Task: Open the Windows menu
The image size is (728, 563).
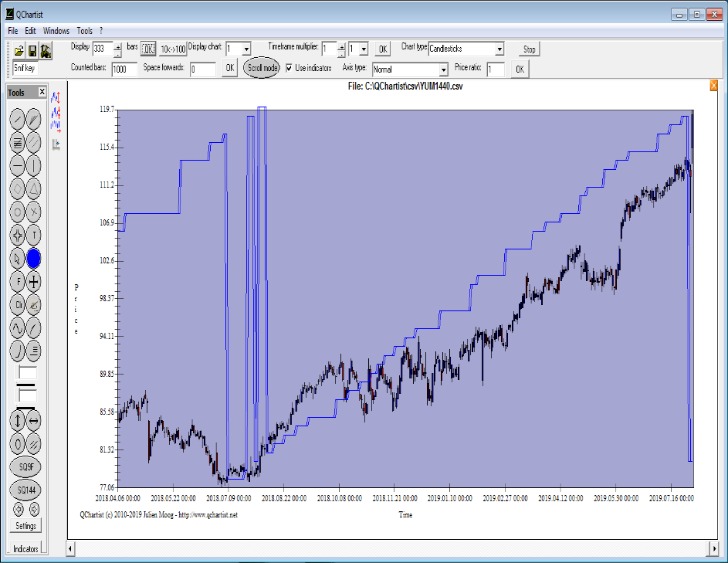Action: pyautogui.click(x=56, y=31)
